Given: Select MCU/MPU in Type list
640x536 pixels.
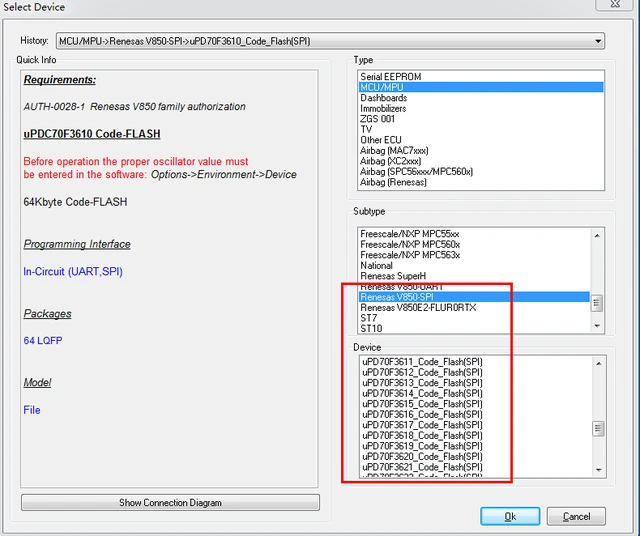Looking at the screenshot, I should pos(480,87).
